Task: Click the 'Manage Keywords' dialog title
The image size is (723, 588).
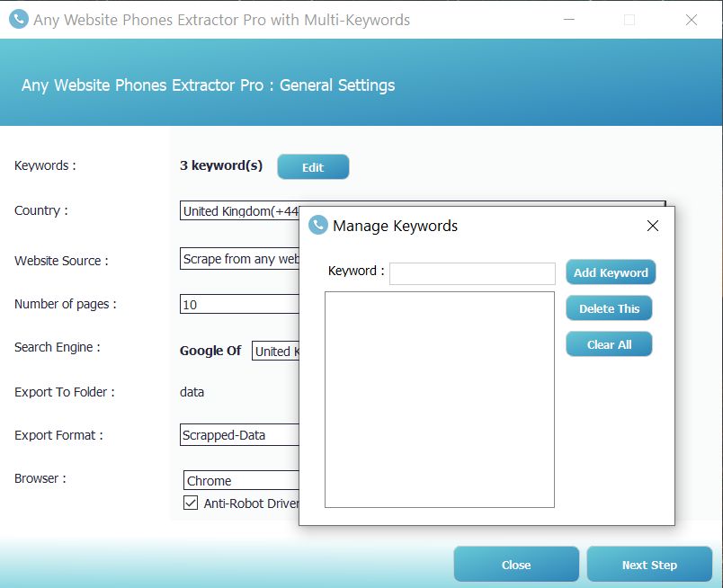Action: pyautogui.click(x=395, y=226)
